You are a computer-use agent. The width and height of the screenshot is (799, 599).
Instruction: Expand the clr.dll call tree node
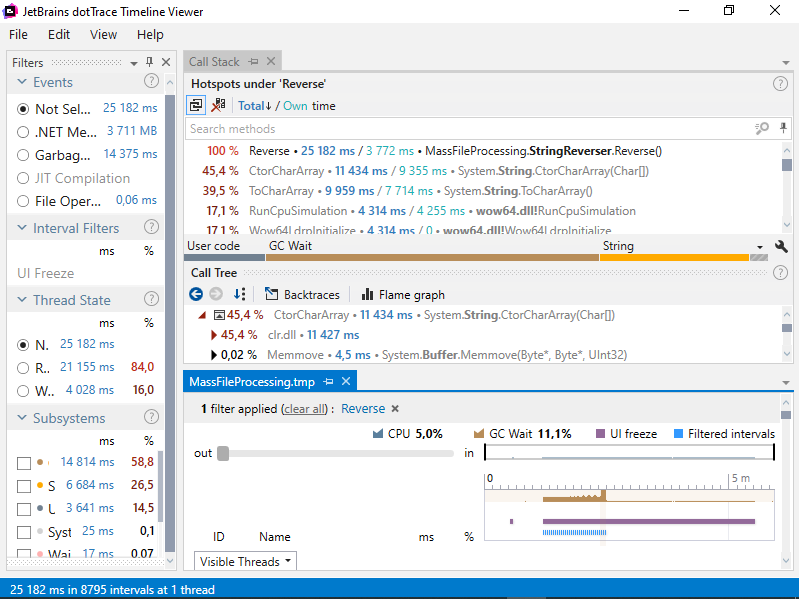[x=214, y=335]
